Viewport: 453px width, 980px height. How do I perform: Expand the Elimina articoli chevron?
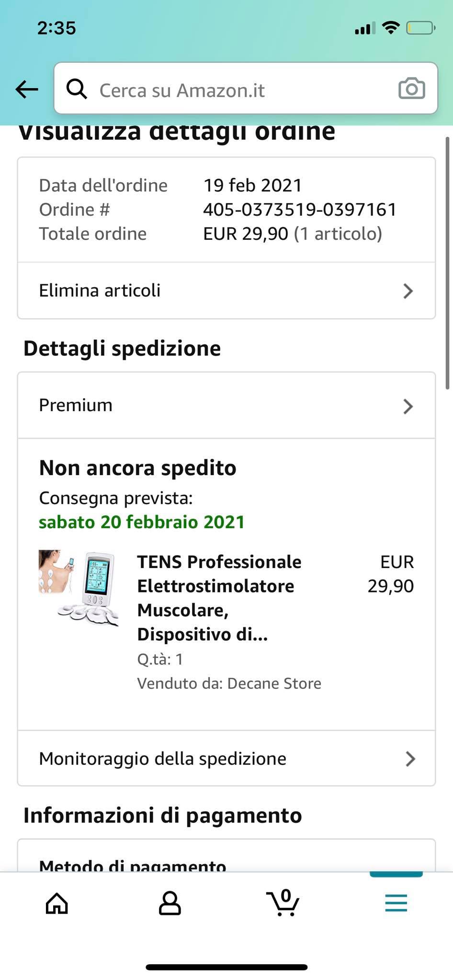coord(408,291)
